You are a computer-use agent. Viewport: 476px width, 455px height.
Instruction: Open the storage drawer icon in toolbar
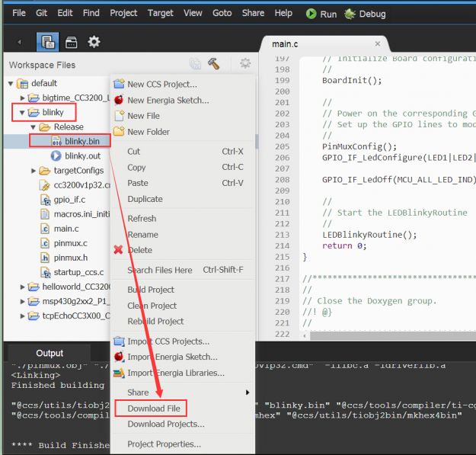click(x=72, y=42)
